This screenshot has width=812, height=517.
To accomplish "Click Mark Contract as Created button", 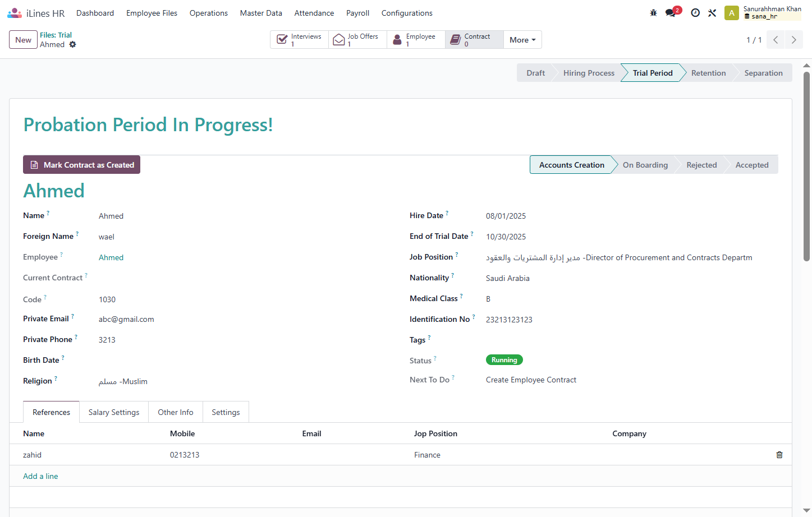I will (81, 165).
